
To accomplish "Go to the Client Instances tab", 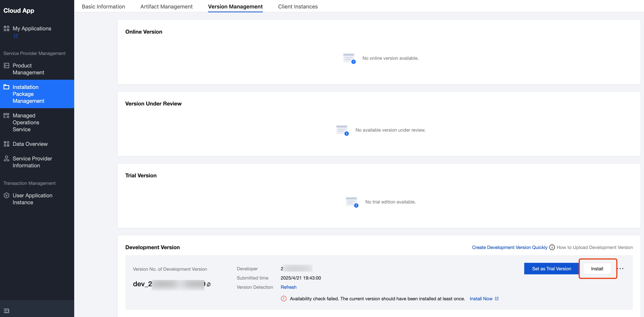I will coord(298,7).
